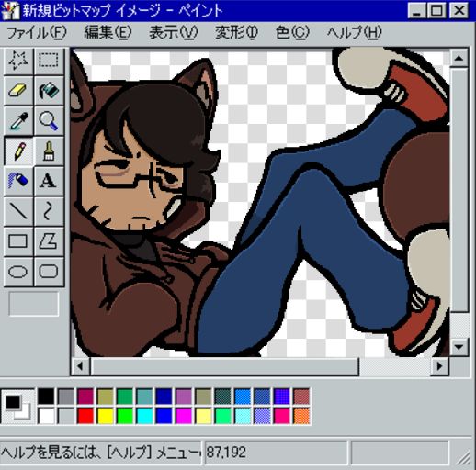Open the 色(C) menu
Viewport: 476px width, 470px height.
pyautogui.click(x=292, y=32)
